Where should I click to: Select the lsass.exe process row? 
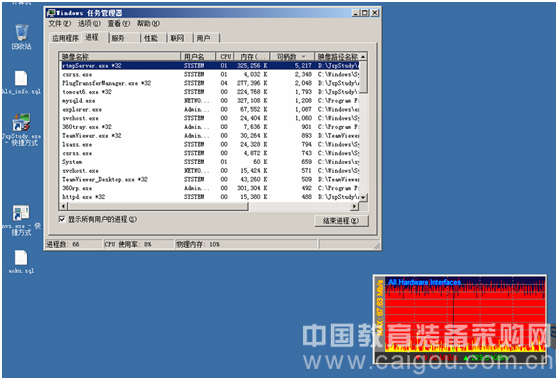pyautogui.click(x=210, y=144)
